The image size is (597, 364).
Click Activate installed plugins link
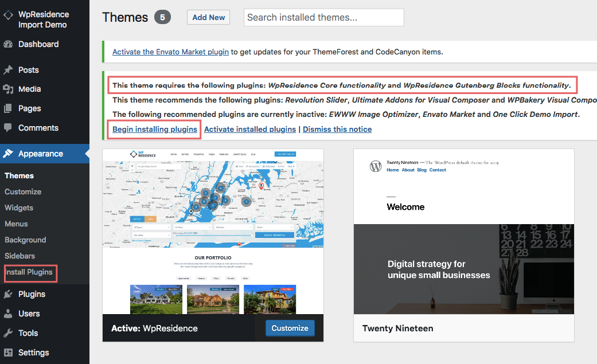tap(250, 129)
